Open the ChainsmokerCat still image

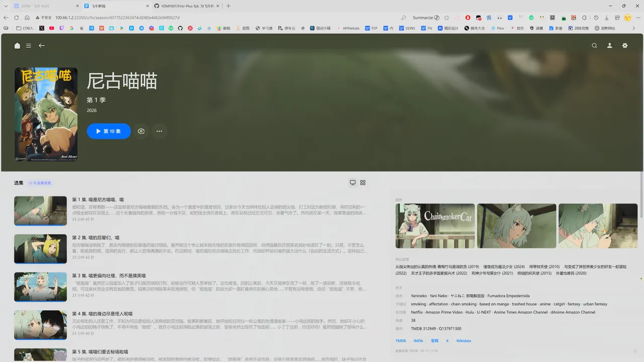point(435,226)
